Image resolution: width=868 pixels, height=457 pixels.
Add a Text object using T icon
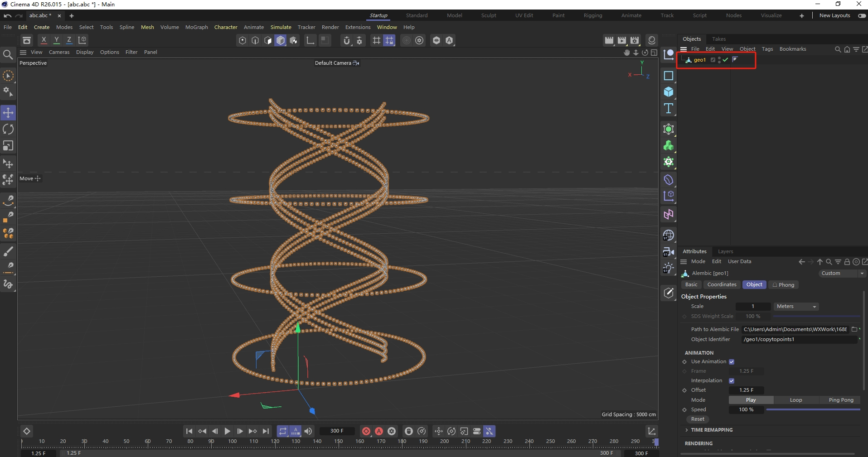669,108
